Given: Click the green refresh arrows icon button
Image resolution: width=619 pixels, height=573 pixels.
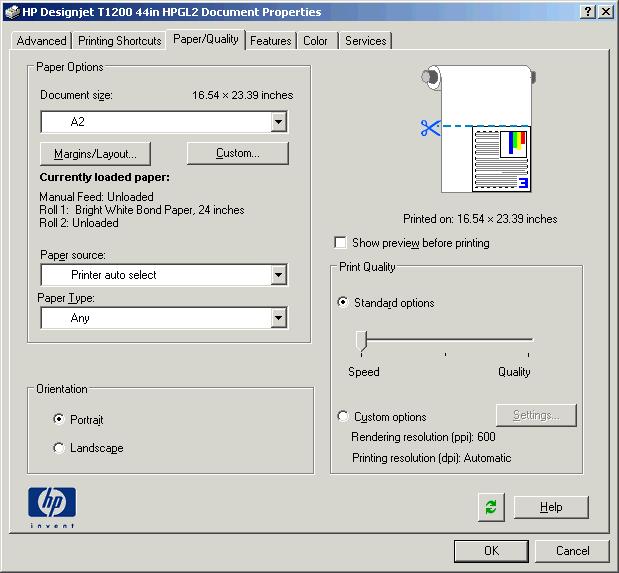Looking at the screenshot, I should (491, 507).
